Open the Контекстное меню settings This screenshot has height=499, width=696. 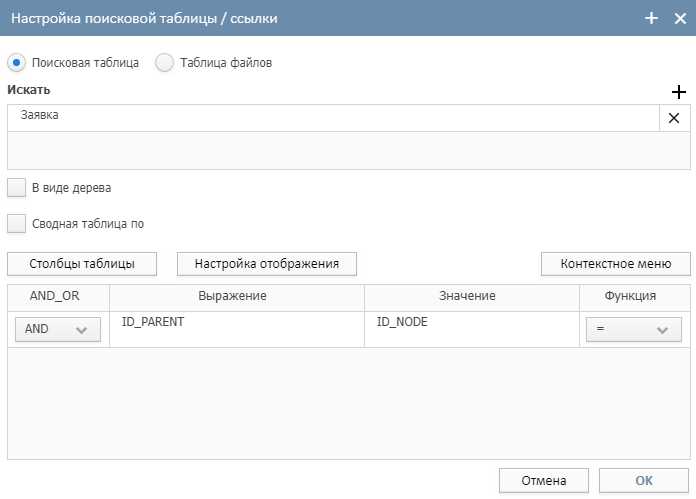click(616, 264)
